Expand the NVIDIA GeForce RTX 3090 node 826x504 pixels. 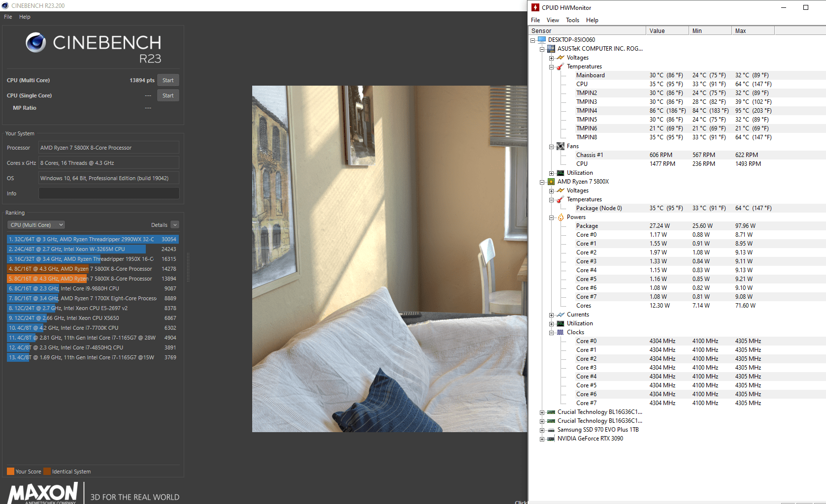click(x=542, y=439)
